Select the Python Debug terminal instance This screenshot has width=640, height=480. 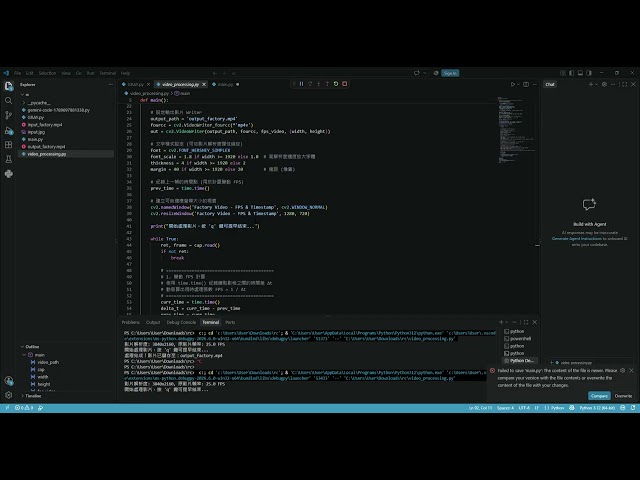518,360
